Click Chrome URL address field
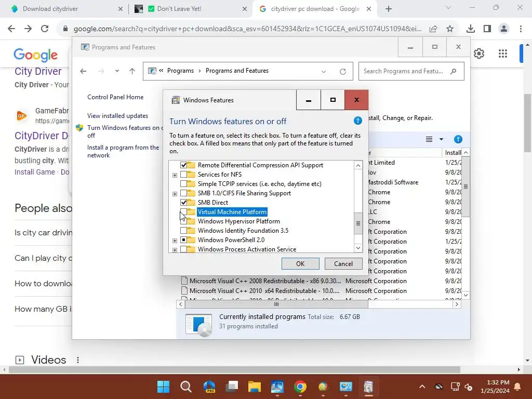 [x=248, y=29]
